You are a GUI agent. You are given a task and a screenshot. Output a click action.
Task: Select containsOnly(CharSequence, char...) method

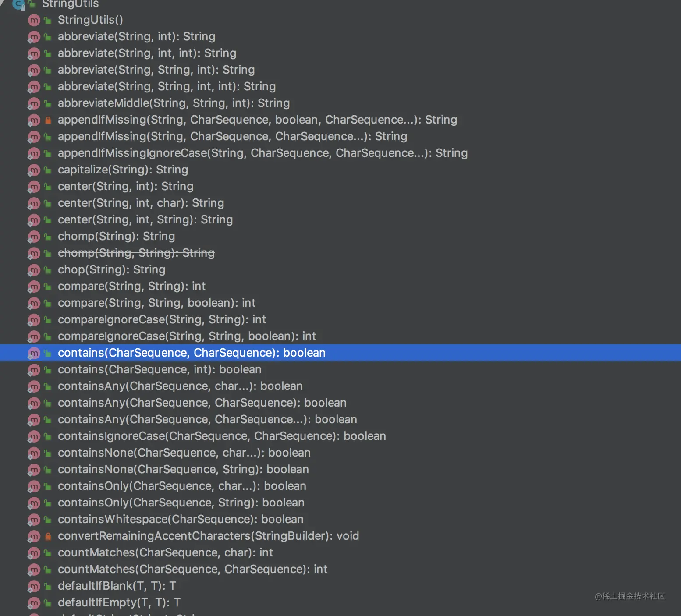pos(182,486)
